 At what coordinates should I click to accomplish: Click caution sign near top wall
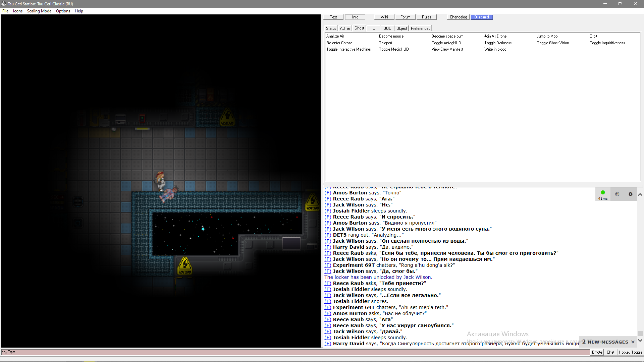tap(227, 117)
